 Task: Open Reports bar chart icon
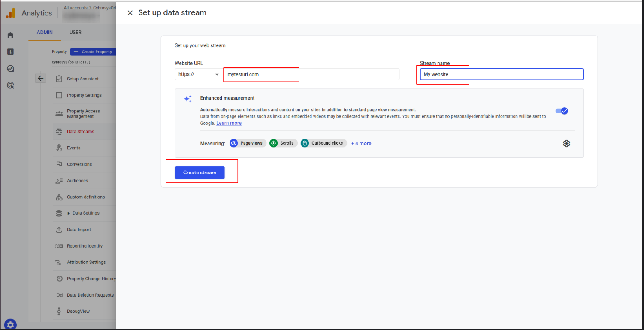click(10, 52)
